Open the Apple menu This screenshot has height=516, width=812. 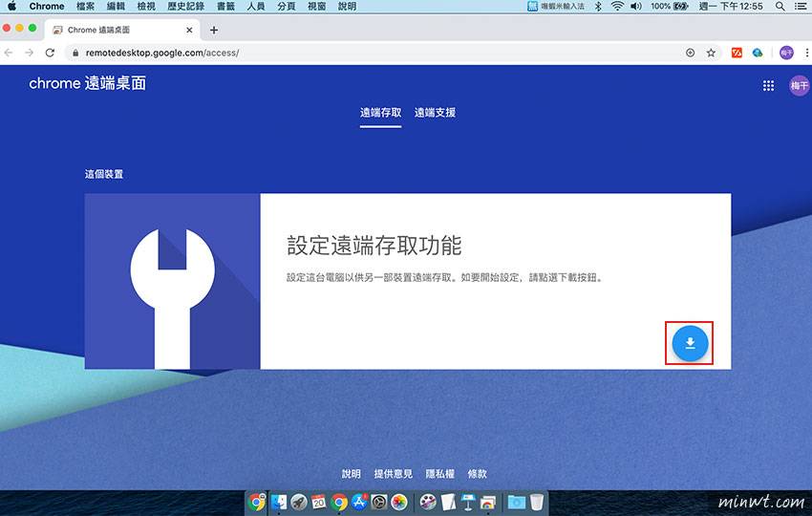click(11, 7)
